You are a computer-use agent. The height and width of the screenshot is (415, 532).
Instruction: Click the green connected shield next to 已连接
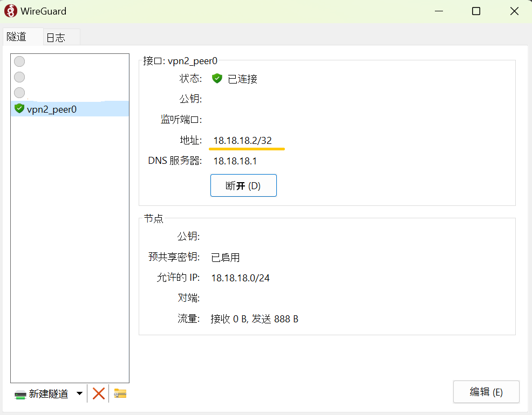(217, 79)
